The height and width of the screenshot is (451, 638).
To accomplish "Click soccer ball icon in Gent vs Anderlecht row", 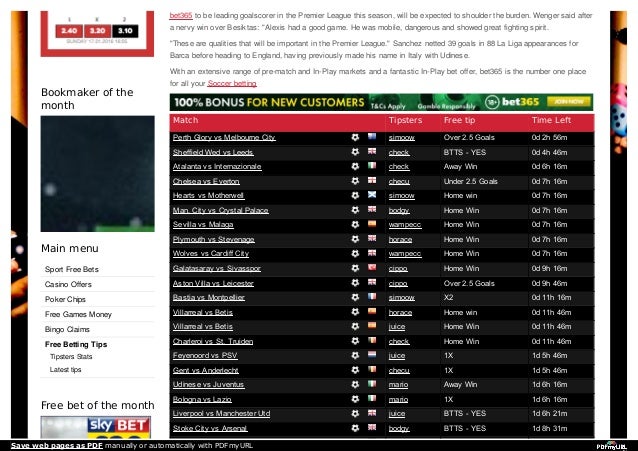I will 355,370.
